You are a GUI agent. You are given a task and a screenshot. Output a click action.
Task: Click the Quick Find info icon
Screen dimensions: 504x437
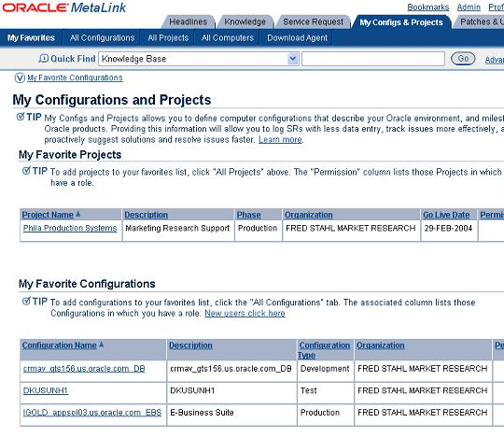tap(43, 59)
